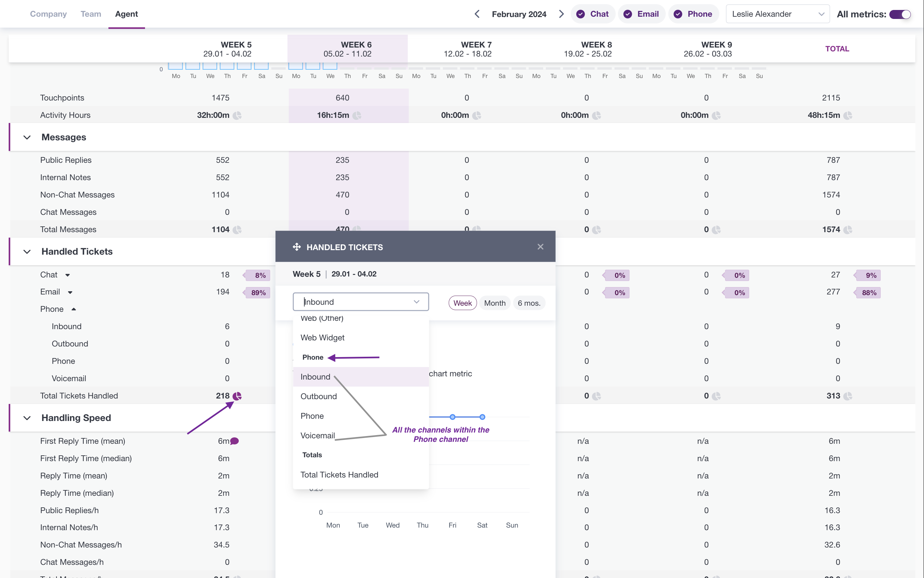The height and width of the screenshot is (578, 924).
Task: Switch to the Company tab
Action: pyautogui.click(x=48, y=14)
